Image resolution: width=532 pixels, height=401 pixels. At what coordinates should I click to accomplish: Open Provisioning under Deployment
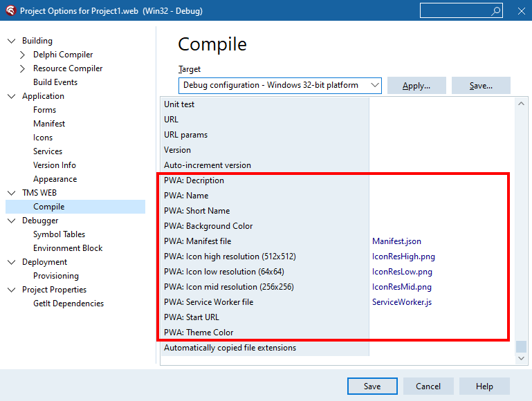coord(56,276)
